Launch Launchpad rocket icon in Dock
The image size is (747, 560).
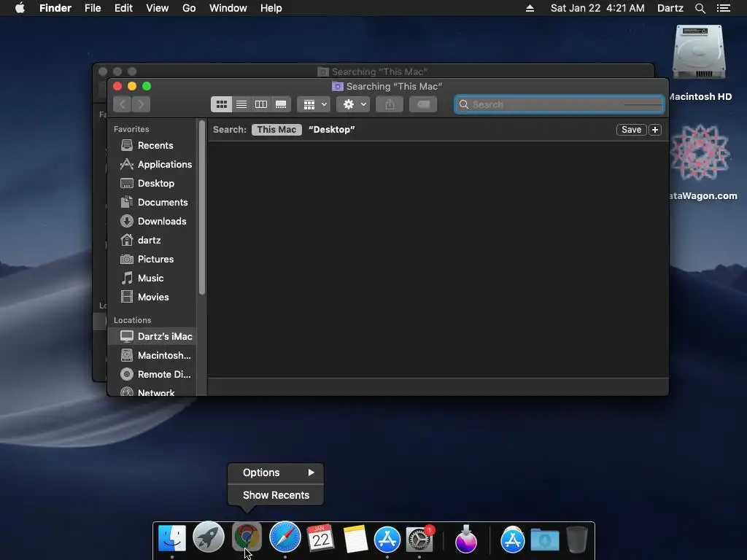pos(209,537)
